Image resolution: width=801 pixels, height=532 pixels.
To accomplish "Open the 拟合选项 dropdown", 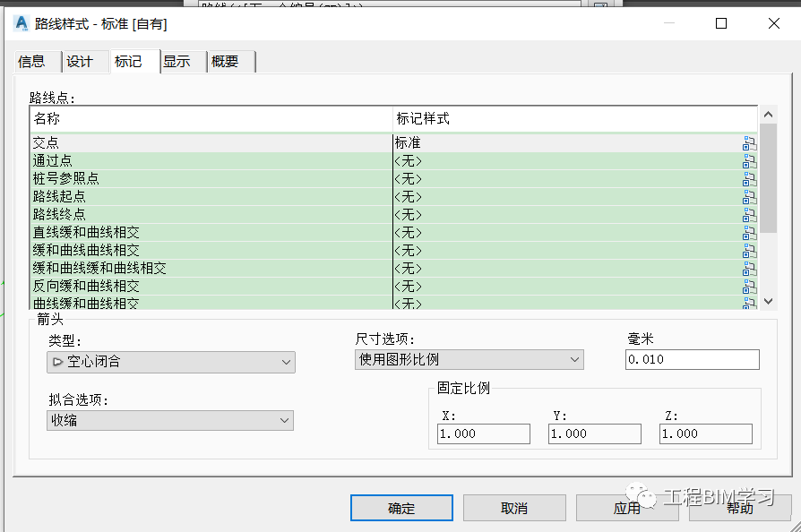I will 170,420.
